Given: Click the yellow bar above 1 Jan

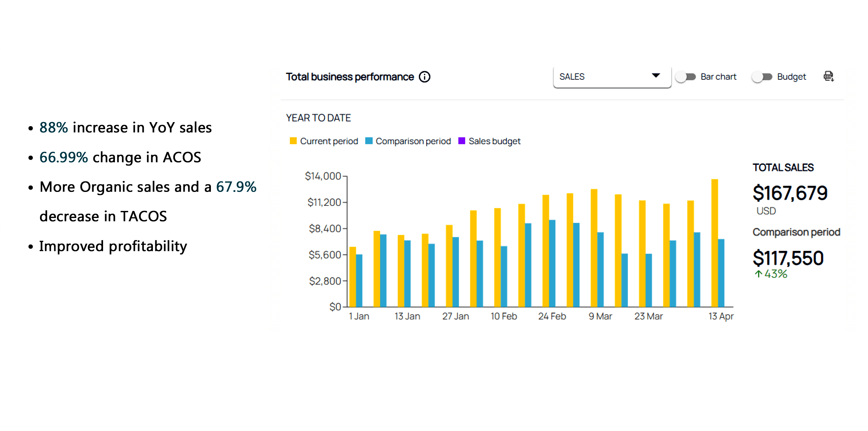Looking at the screenshot, I should [353, 276].
